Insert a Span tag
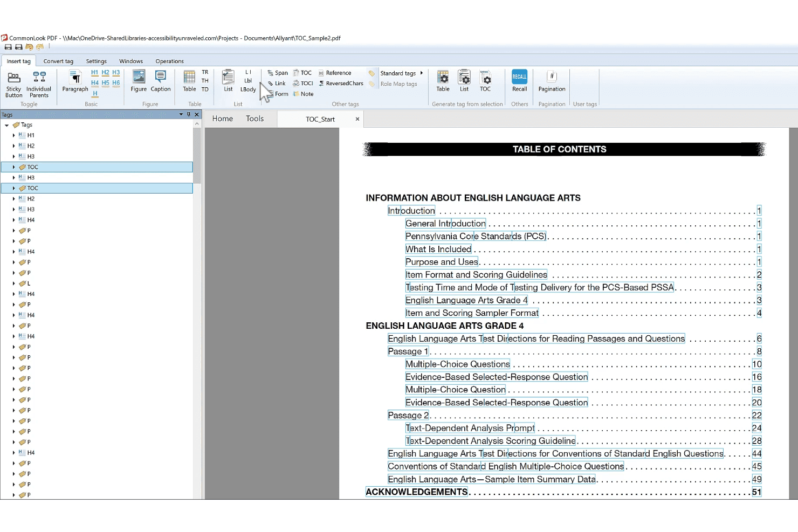The height and width of the screenshot is (532, 798). pos(278,73)
